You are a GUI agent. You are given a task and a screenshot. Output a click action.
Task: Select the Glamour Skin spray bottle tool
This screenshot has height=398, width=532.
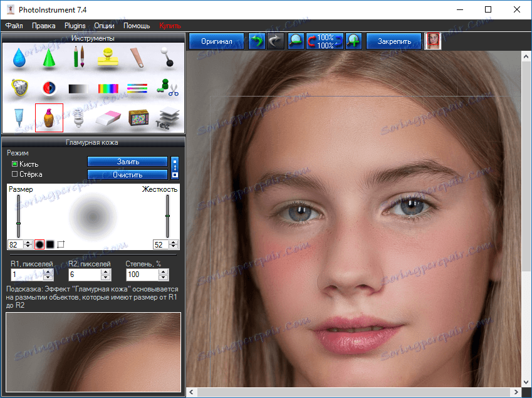point(49,117)
